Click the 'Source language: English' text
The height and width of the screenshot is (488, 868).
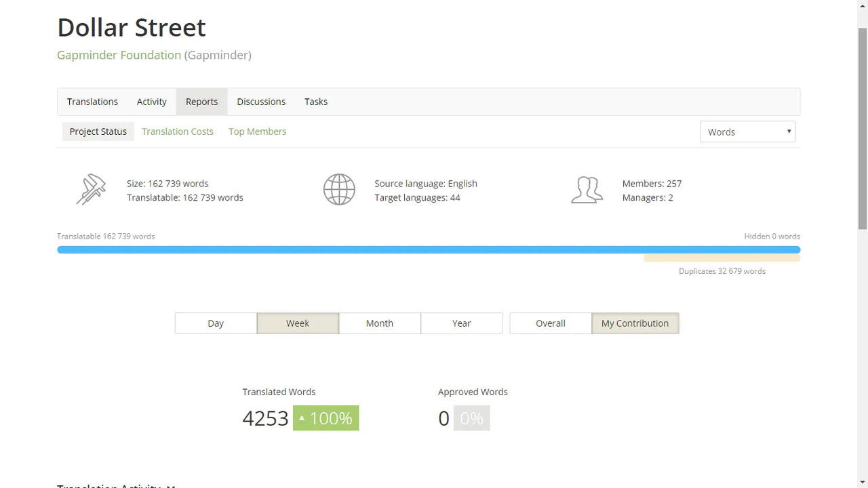(x=426, y=184)
